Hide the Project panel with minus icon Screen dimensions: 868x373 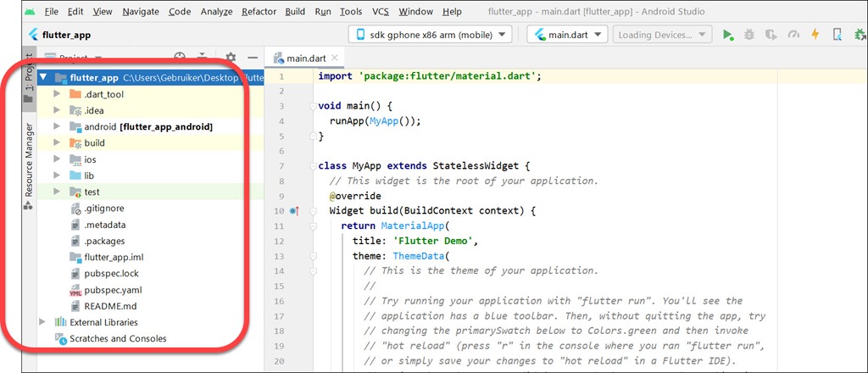(x=253, y=58)
